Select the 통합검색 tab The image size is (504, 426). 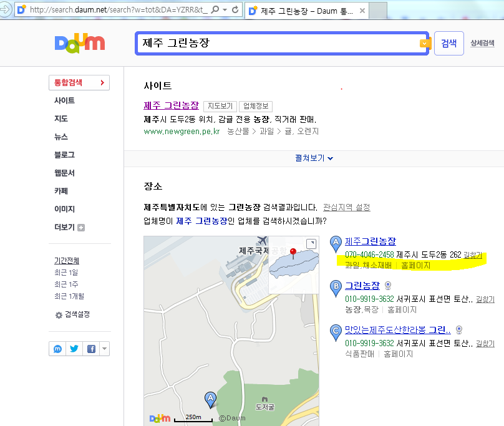(79, 82)
